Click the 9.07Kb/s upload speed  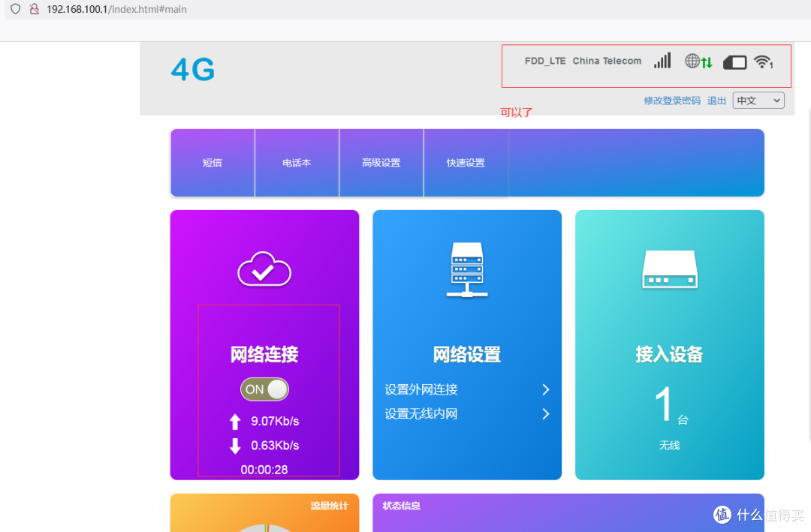pos(275,422)
